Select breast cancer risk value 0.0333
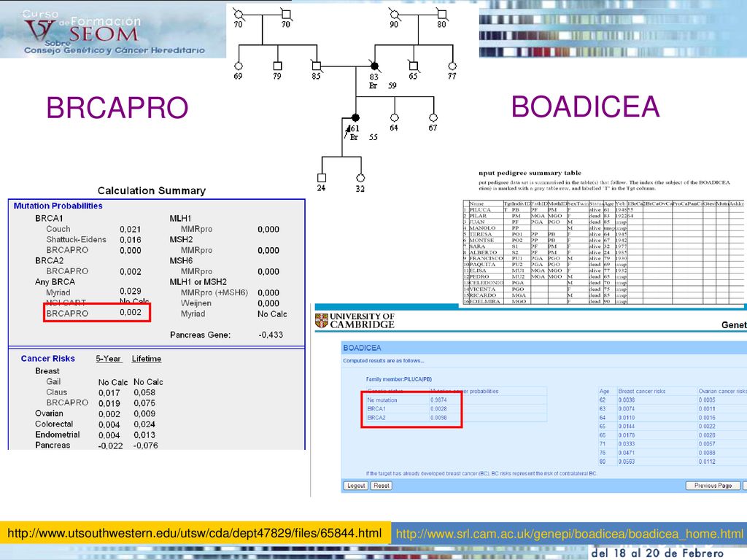The image size is (747, 560). click(x=627, y=444)
